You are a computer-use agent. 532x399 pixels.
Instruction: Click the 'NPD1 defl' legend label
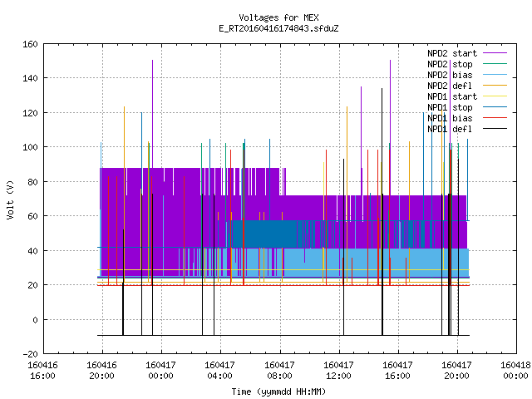coord(450,129)
